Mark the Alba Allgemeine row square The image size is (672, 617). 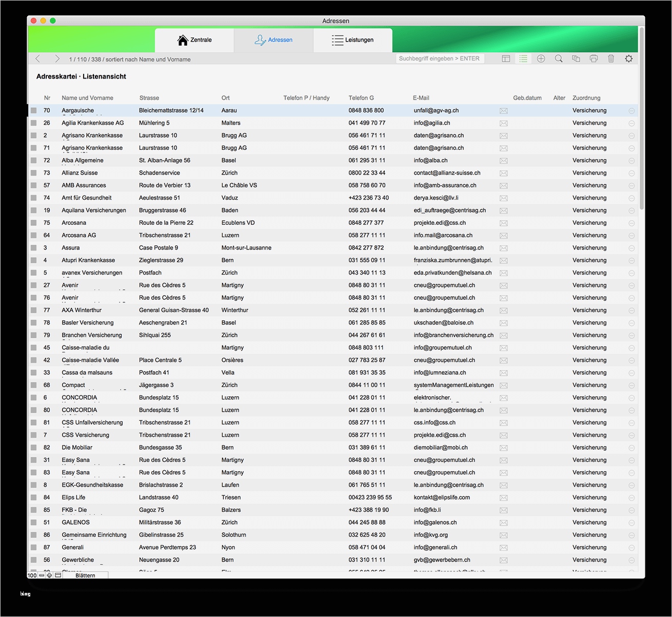(33, 161)
